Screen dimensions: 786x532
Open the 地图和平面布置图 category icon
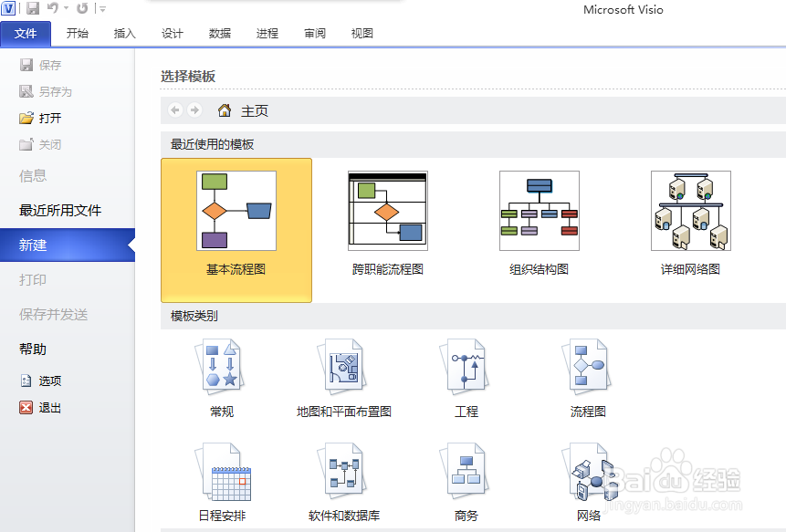(341, 366)
